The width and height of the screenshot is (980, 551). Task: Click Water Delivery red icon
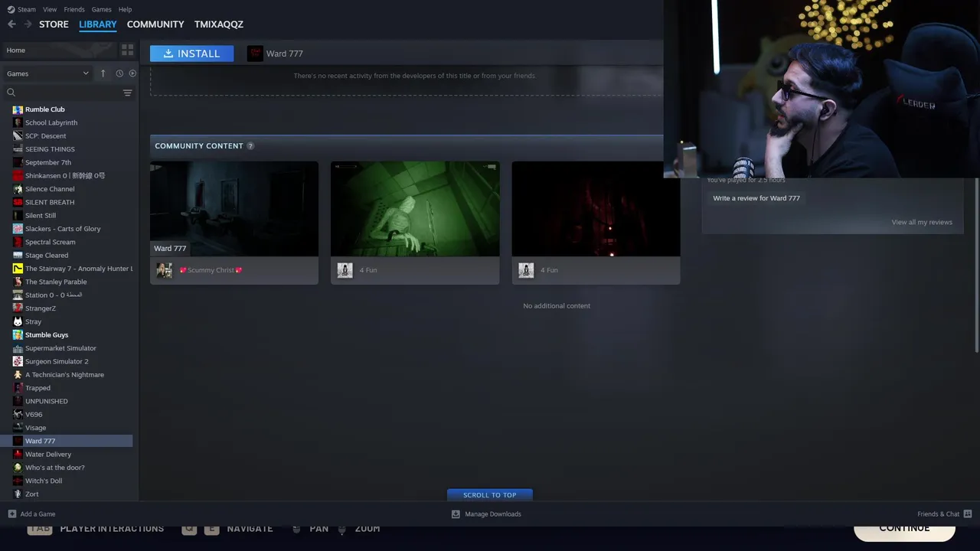18,455
